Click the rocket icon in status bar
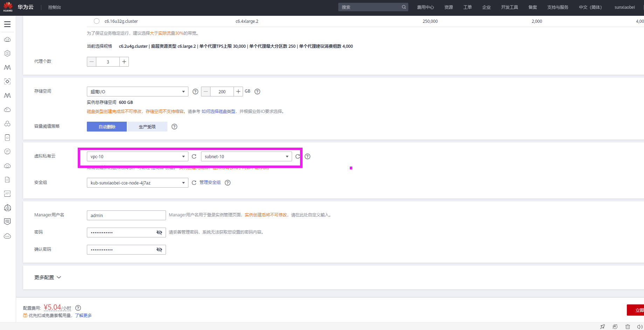The width and height of the screenshot is (644, 330). click(x=602, y=326)
